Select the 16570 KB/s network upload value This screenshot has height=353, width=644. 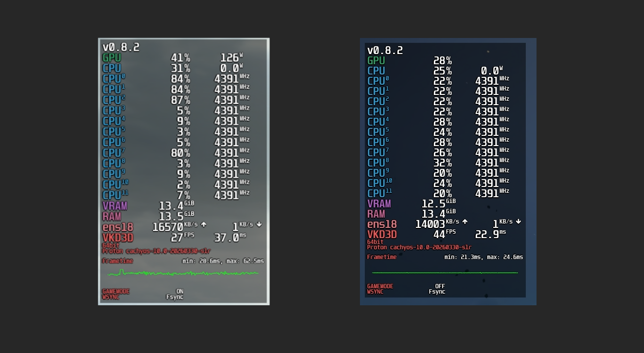tap(175, 227)
